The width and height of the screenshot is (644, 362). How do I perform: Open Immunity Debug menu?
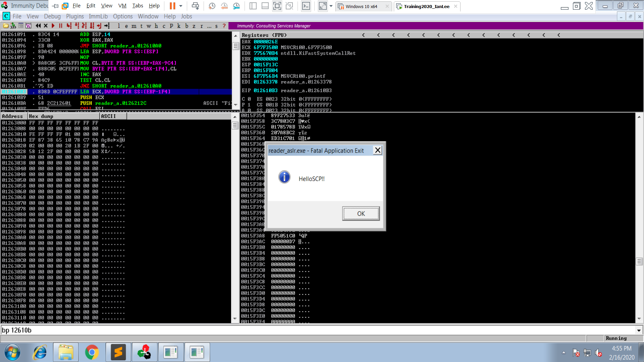pos(52,16)
